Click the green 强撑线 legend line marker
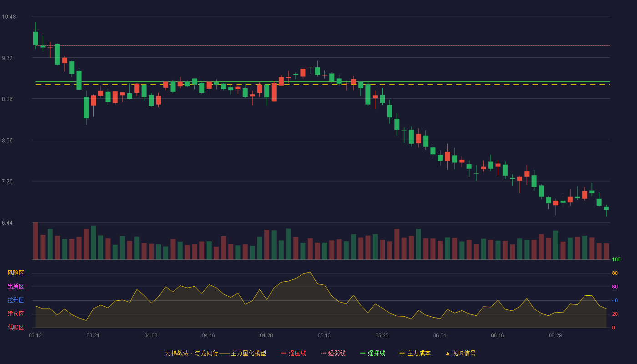 pos(363,354)
